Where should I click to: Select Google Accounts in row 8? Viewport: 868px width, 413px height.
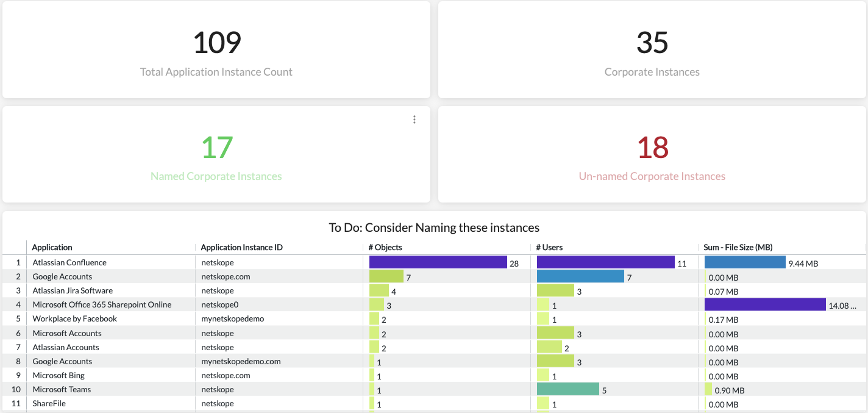[62, 361]
